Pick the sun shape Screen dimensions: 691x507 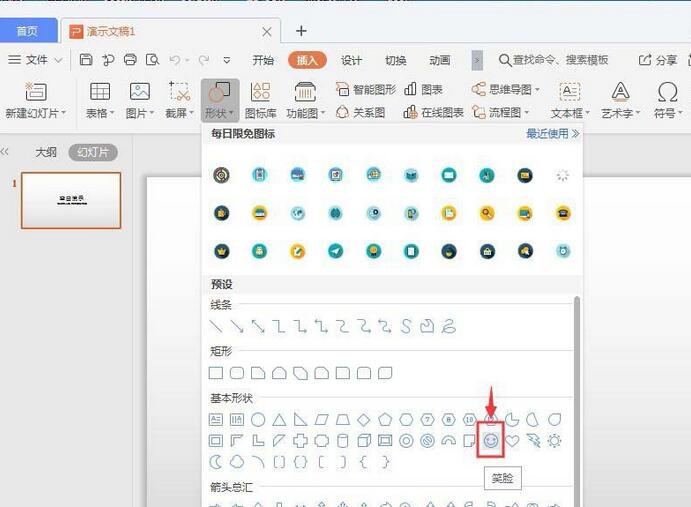[x=554, y=440]
